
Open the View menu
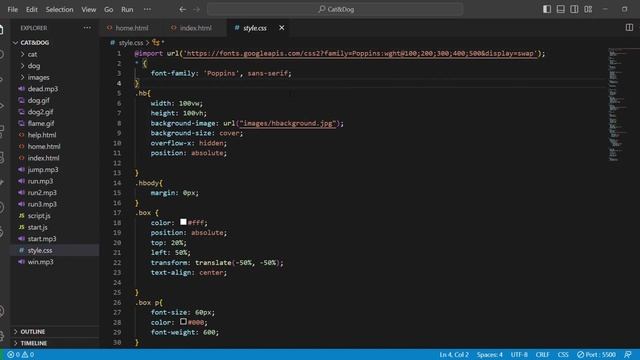tap(89, 9)
